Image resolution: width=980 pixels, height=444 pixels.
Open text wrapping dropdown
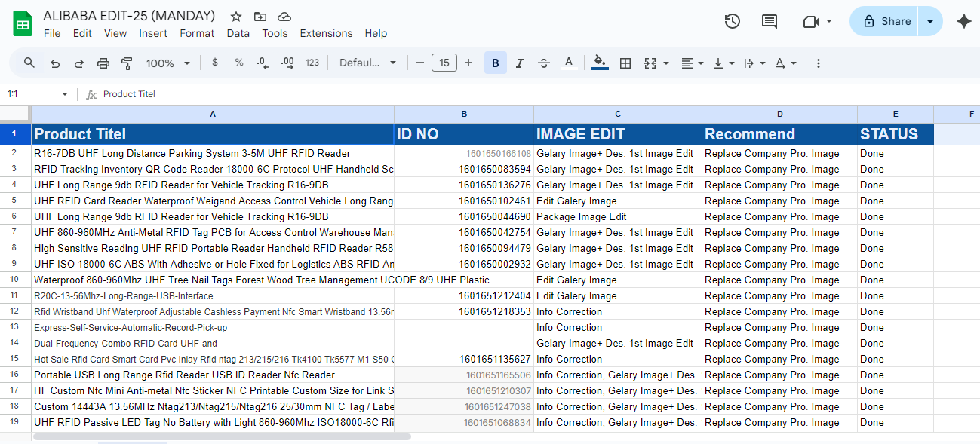tap(754, 63)
